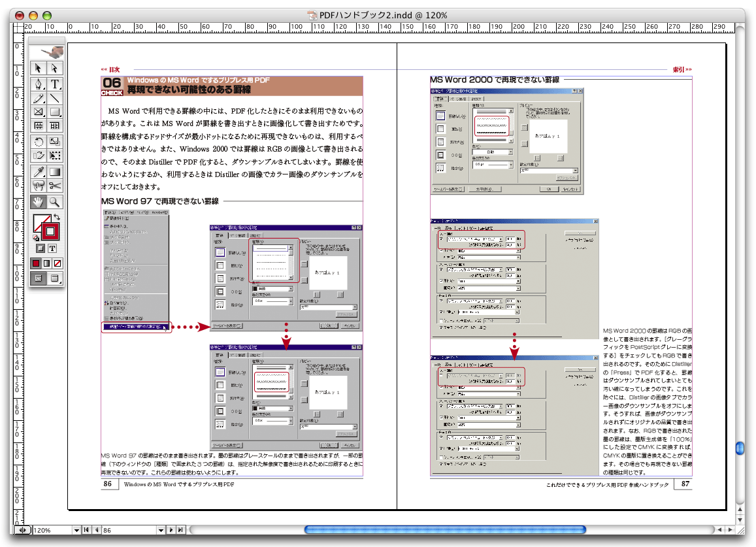Select the Button tool
The height and width of the screenshot is (547, 756).
point(39,186)
